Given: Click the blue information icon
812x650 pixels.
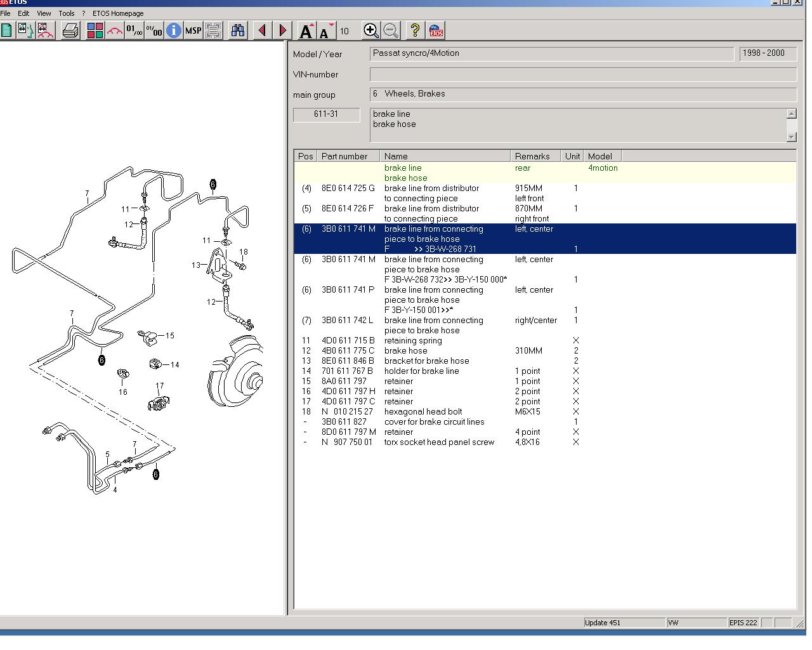Looking at the screenshot, I should tap(173, 30).
